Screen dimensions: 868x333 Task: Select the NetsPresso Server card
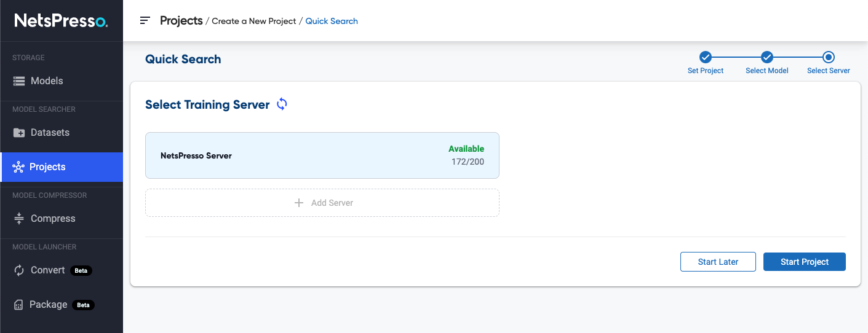(322, 155)
